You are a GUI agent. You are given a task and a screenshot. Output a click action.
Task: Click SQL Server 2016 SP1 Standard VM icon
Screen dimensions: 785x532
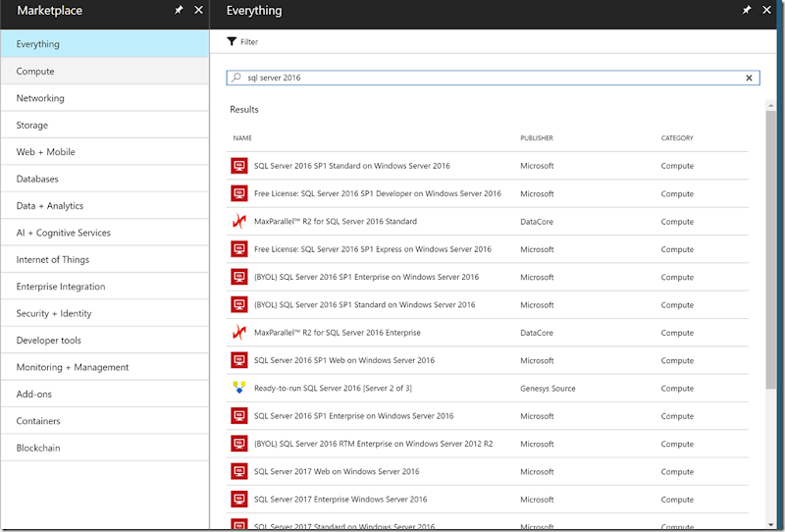pos(239,165)
